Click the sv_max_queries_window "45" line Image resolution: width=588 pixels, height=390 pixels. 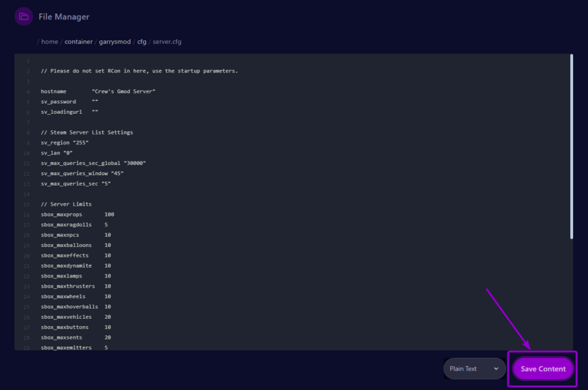click(82, 173)
